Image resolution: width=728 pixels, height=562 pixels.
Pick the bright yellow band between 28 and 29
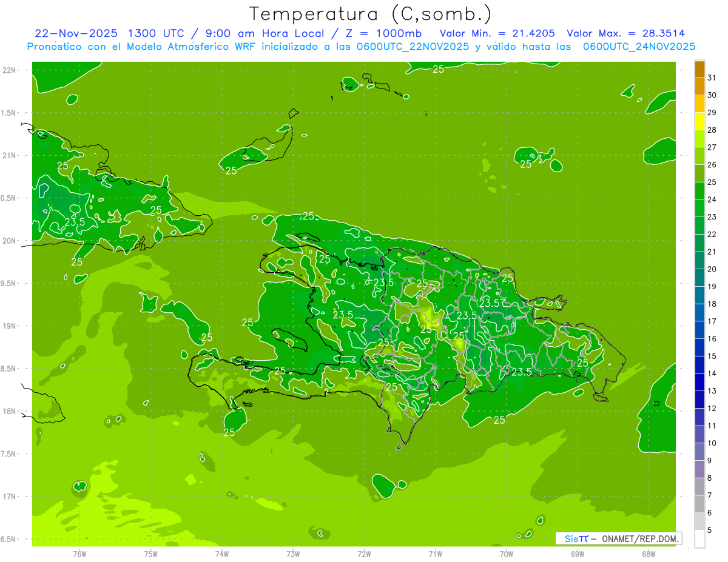(x=699, y=121)
